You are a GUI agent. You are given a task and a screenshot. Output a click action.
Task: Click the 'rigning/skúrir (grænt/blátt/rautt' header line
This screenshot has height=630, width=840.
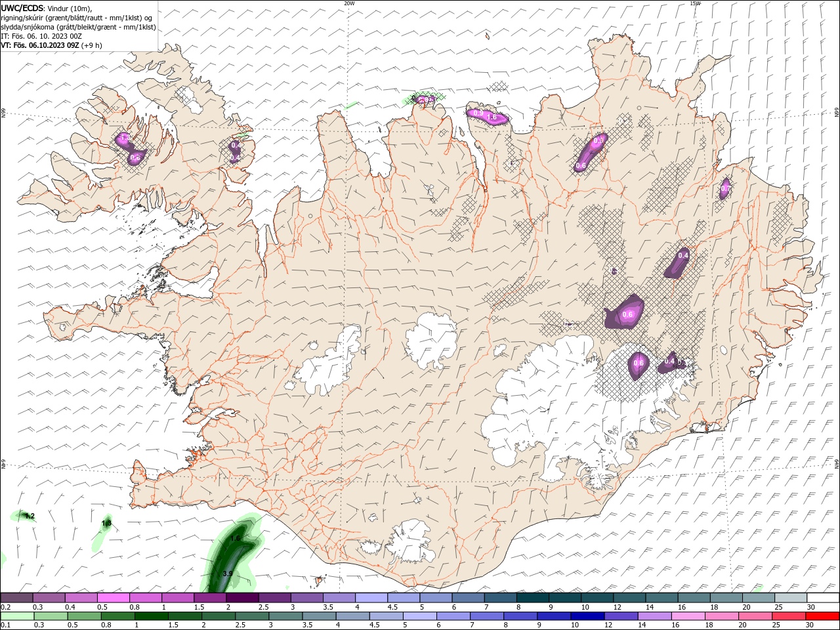point(77,18)
